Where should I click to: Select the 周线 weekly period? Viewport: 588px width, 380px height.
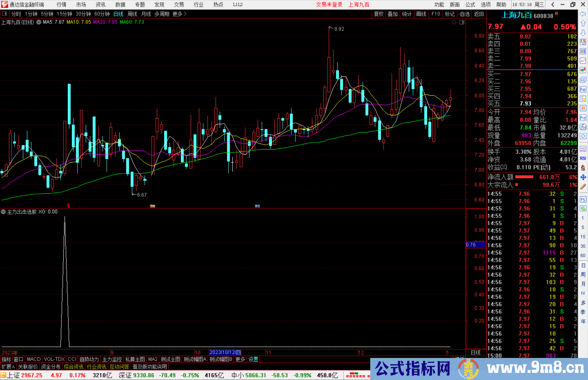[132, 14]
